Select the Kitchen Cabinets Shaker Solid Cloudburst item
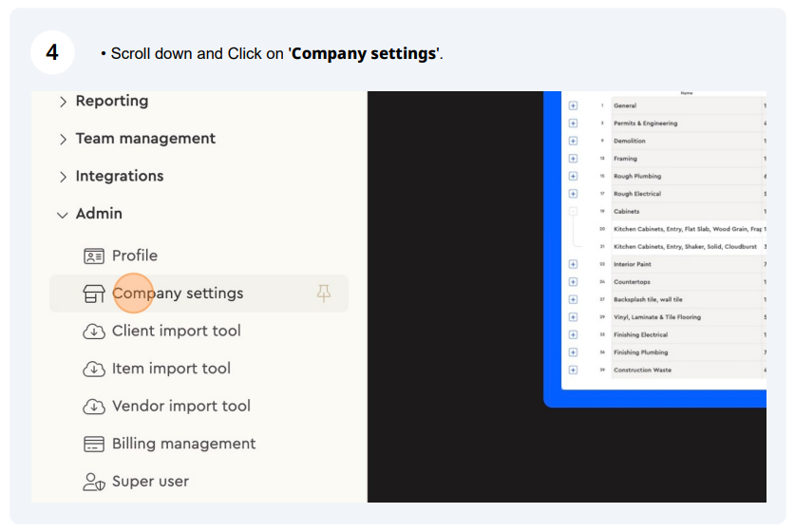This screenshot has height=532, width=795. tap(687, 246)
